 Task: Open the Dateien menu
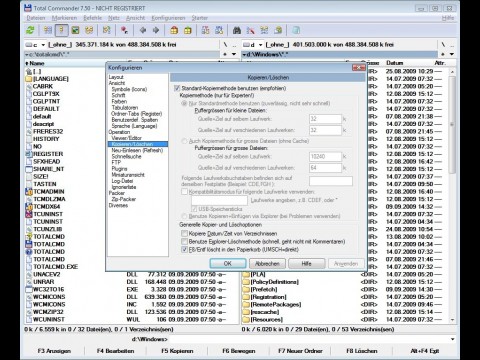pos(36,18)
